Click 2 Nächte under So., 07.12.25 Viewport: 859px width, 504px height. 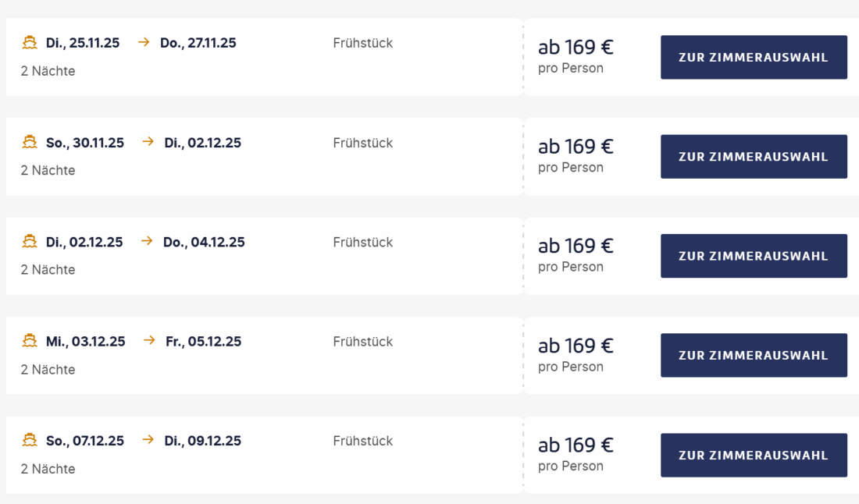tap(48, 469)
